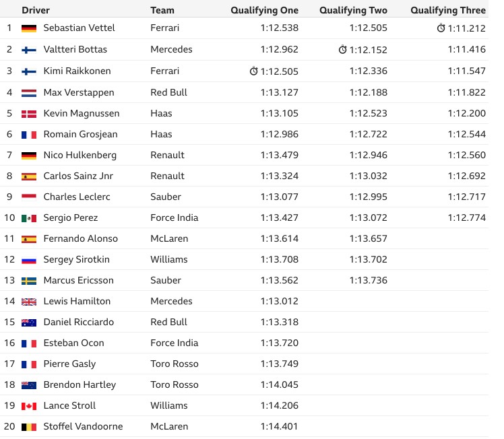The width and height of the screenshot is (504, 439).
Task: Click the stopwatch icon beside Bottas's 1:12.152
Action: 343,49
